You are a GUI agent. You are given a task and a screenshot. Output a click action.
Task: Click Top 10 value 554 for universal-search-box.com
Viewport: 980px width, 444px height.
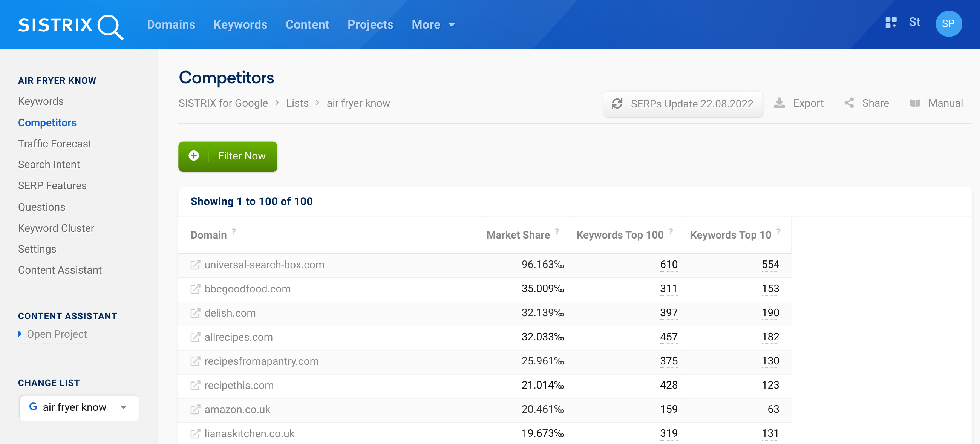coord(770,265)
